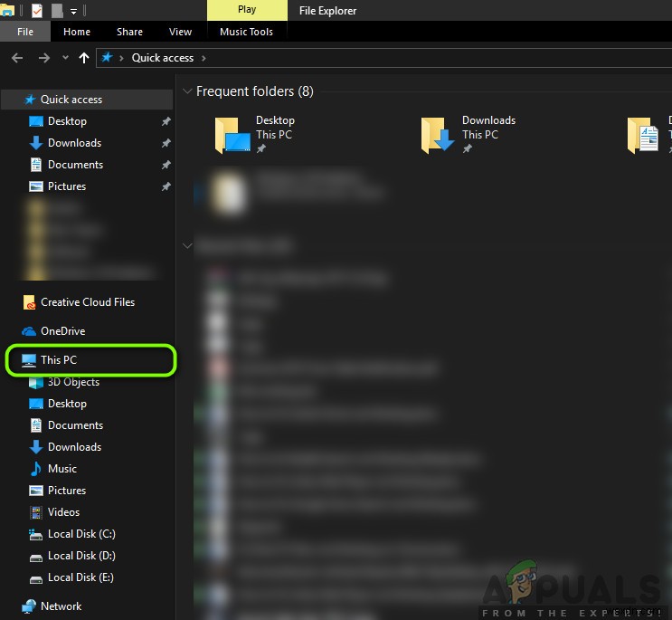672x620 pixels.
Task: Open Desktop under This PC
Action: tap(67, 404)
